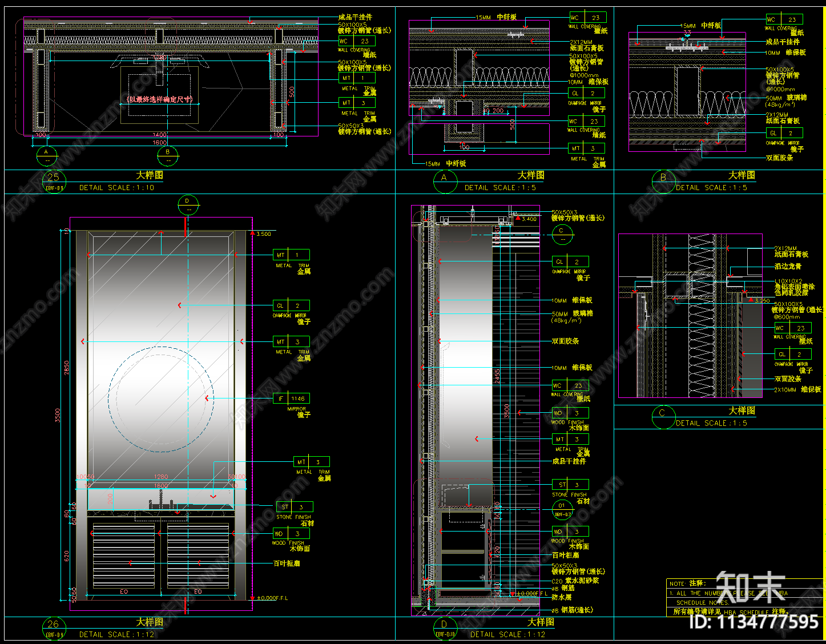Click the "NOTE: 注释:" heading
This screenshot has width=826, height=644.
688,583
